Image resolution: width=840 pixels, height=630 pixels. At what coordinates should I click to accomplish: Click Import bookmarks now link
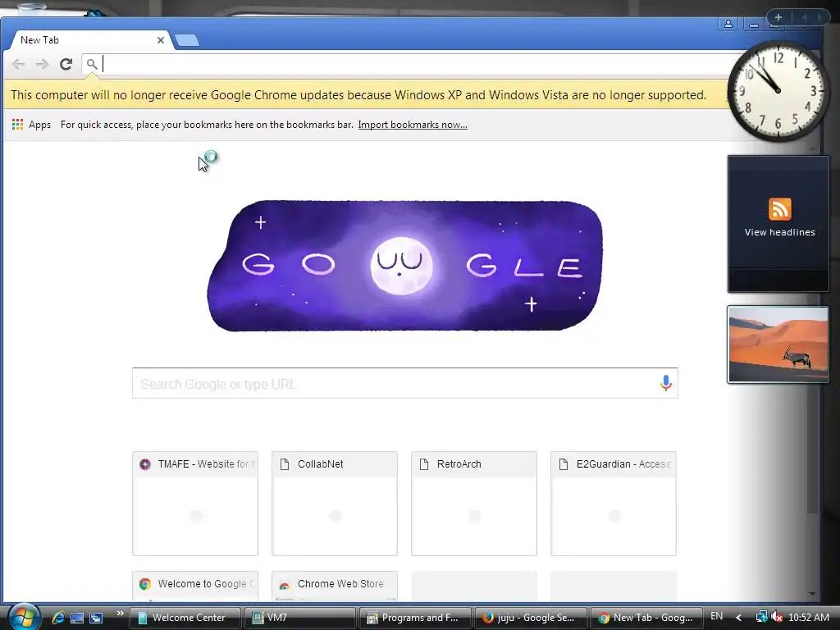413,125
